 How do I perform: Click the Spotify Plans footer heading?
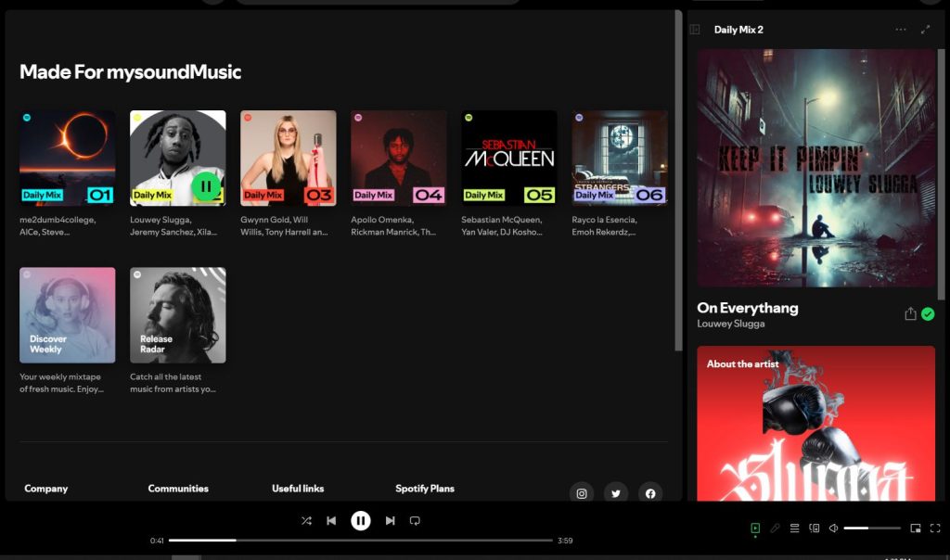(425, 489)
